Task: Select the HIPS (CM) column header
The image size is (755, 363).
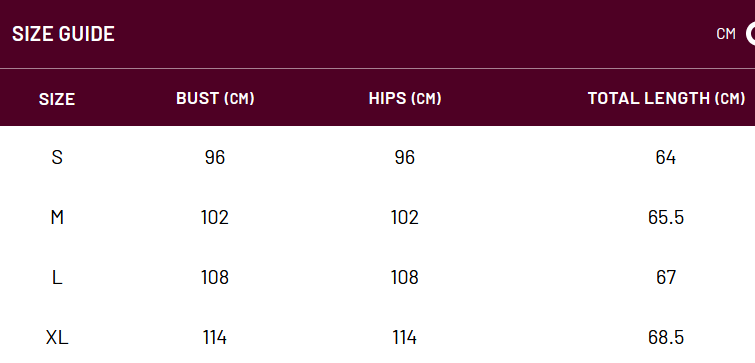Action: (x=405, y=98)
